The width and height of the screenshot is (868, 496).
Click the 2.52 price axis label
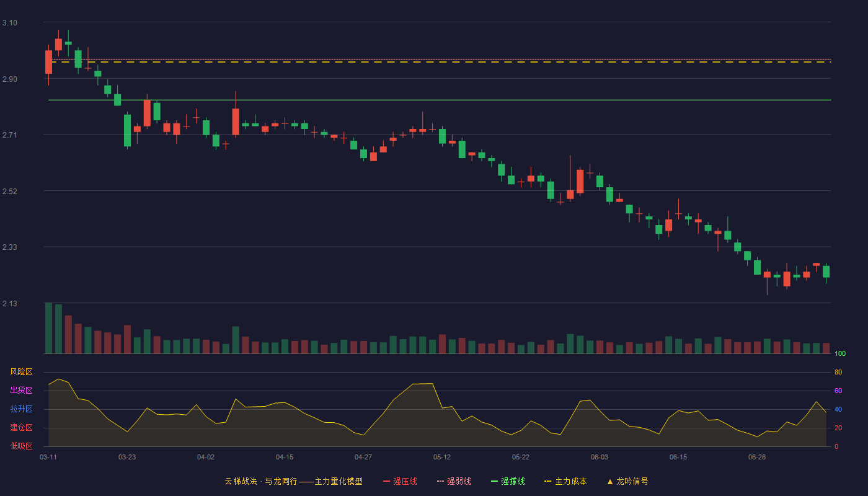click(10, 192)
